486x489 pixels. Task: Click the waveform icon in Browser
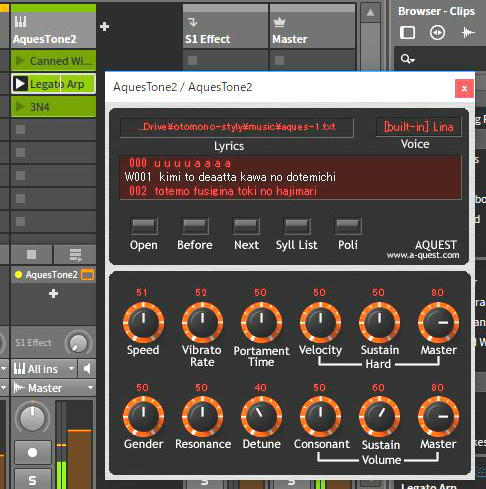click(x=468, y=32)
